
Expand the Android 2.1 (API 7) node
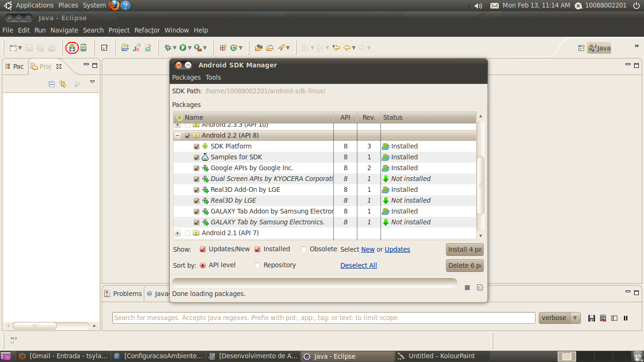pos(178,233)
